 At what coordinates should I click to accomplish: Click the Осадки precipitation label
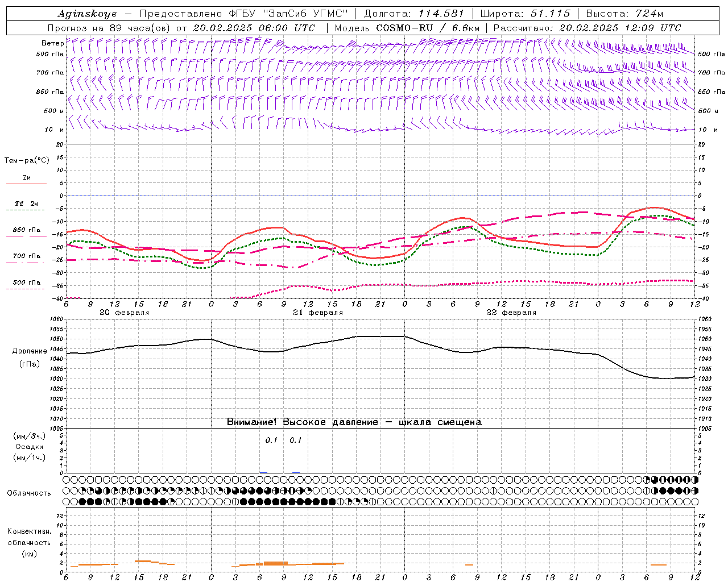point(29,447)
